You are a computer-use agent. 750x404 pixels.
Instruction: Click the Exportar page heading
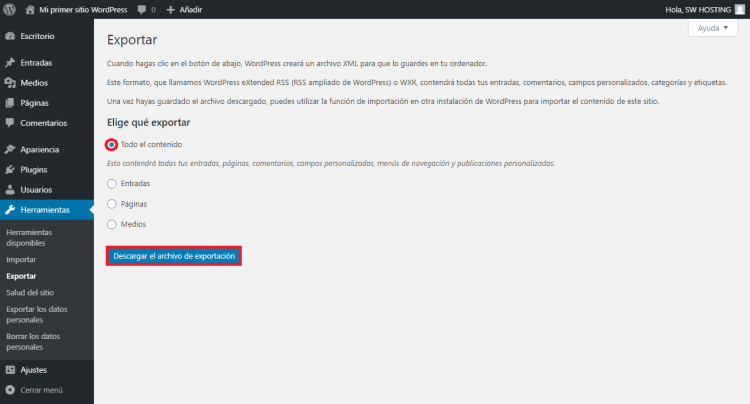point(132,40)
